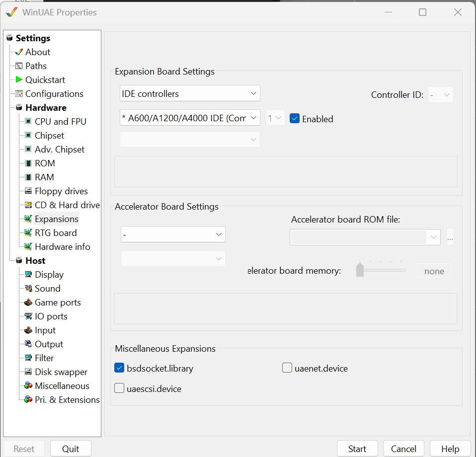Select Configurations in the settings tree
476x457 pixels.
pyautogui.click(x=54, y=93)
